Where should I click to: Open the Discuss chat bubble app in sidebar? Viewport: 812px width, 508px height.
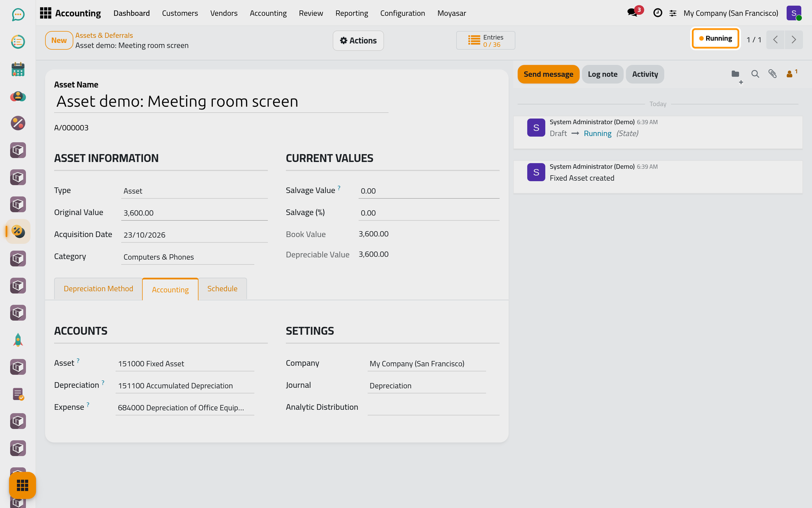18,15
